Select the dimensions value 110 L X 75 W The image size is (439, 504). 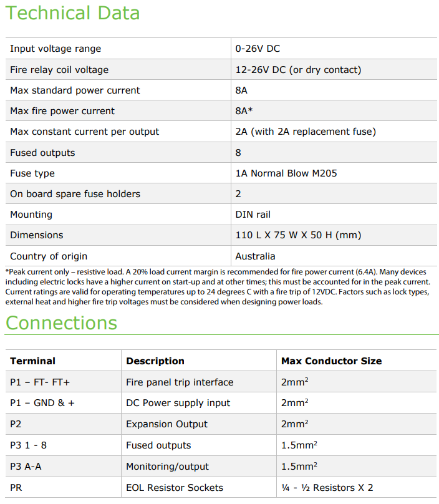pyautogui.click(x=298, y=235)
